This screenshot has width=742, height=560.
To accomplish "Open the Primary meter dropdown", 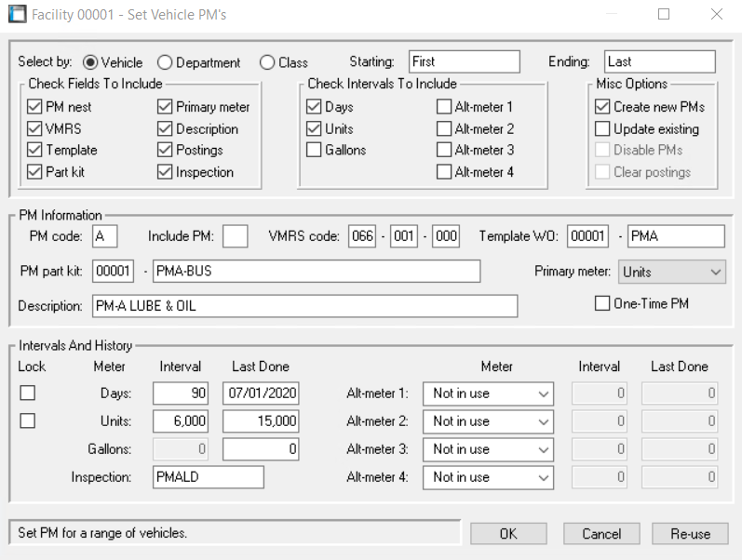I will pos(671,272).
